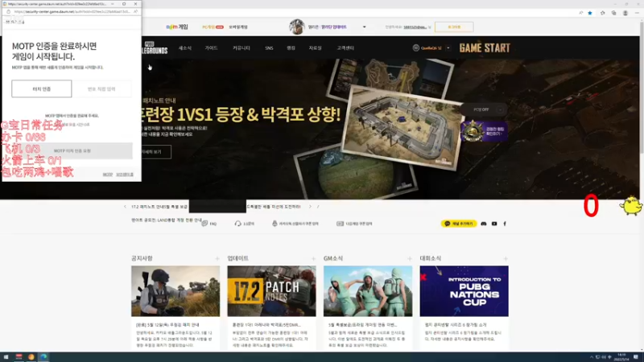Select the 번호 직접 입력 tab in MOTP popup
Image resolution: width=644 pixels, height=362 pixels.
coord(101,88)
